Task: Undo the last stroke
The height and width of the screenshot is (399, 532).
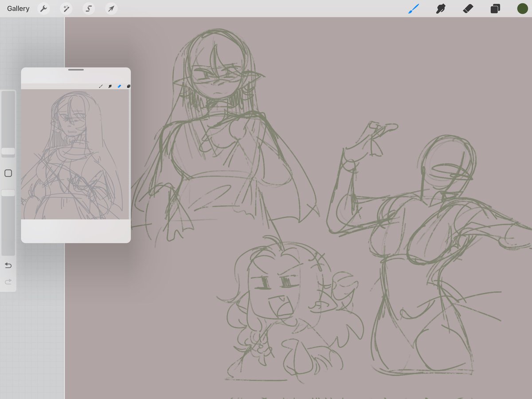Action: point(8,265)
